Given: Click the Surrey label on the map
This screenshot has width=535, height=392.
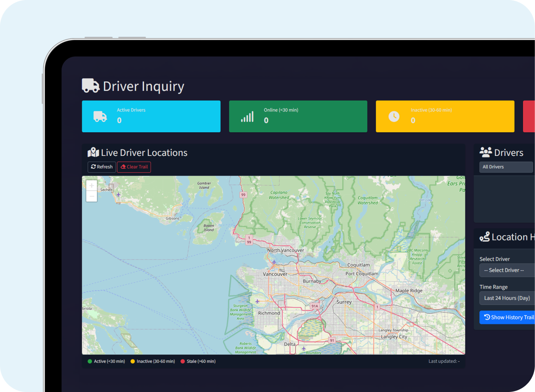Looking at the screenshot, I should pyautogui.click(x=344, y=302).
